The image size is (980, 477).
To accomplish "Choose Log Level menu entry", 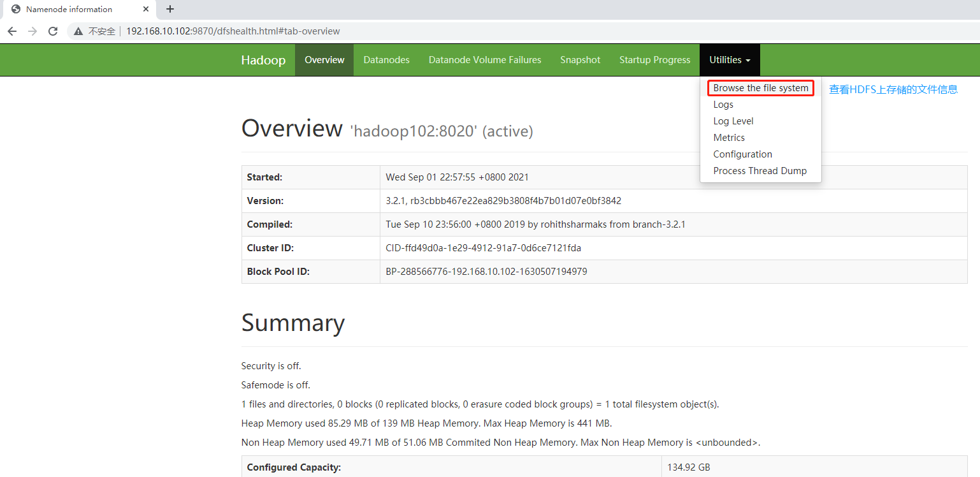I will [x=733, y=121].
